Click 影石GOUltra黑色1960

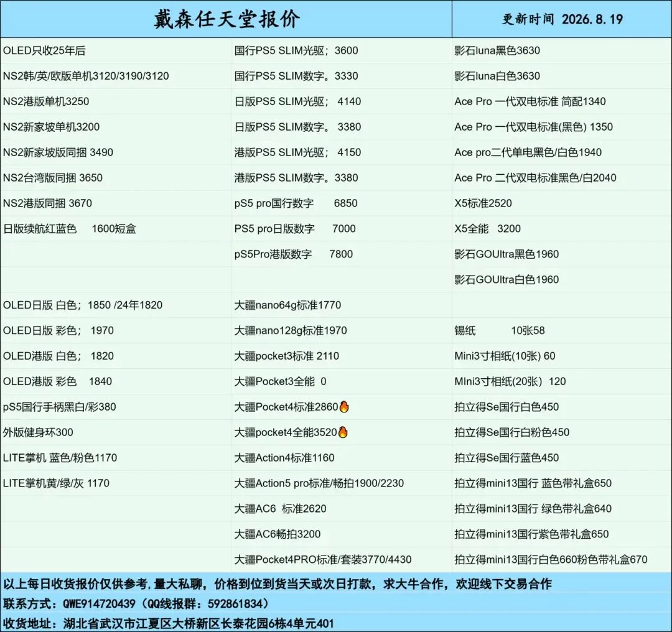tap(506, 254)
